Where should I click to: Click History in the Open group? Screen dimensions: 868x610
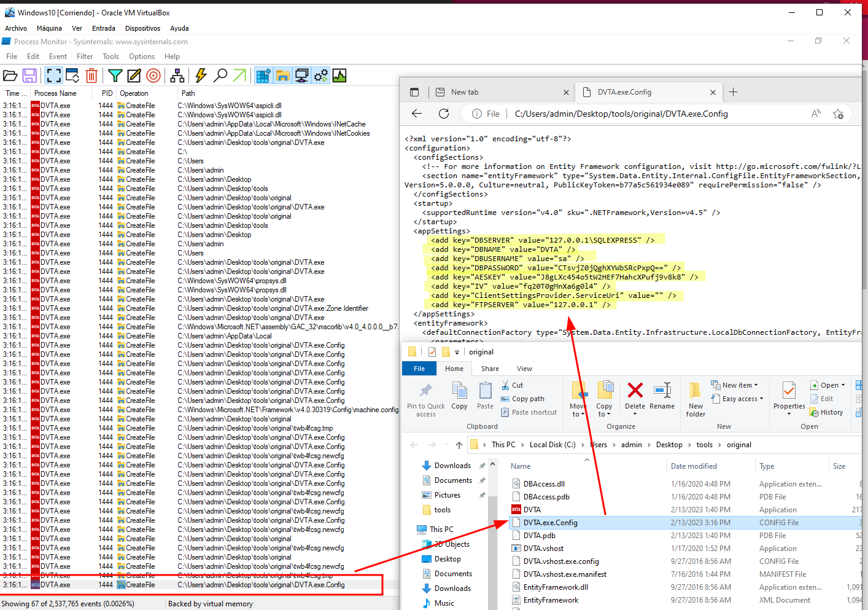[826, 412]
